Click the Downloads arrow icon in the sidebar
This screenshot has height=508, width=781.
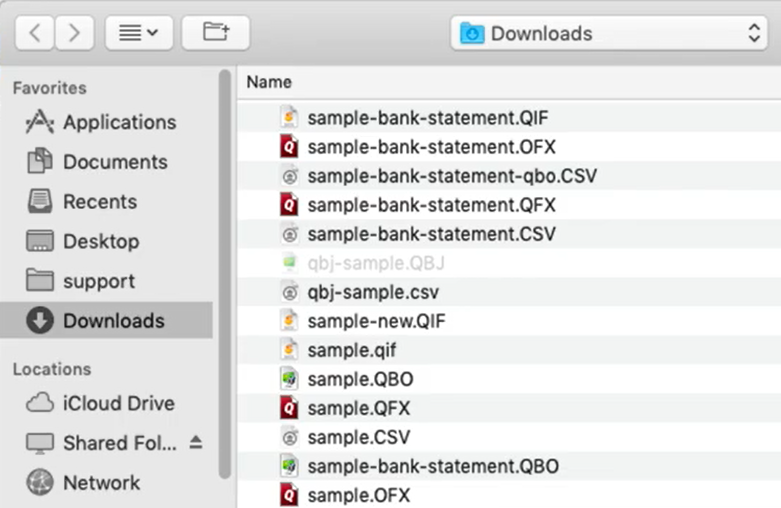[x=39, y=320]
